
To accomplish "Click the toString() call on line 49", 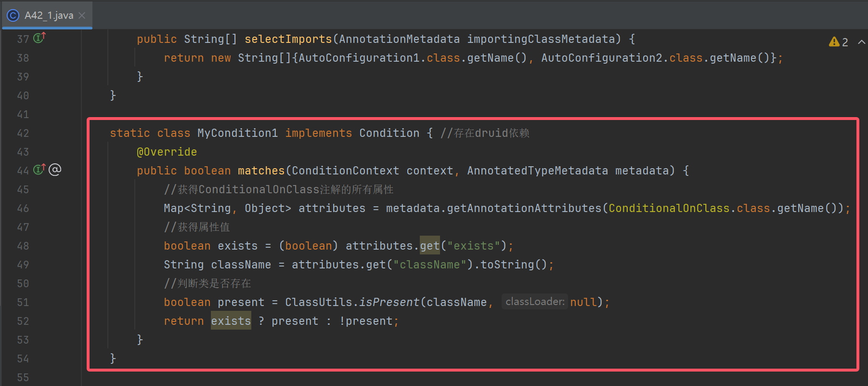I will point(514,265).
